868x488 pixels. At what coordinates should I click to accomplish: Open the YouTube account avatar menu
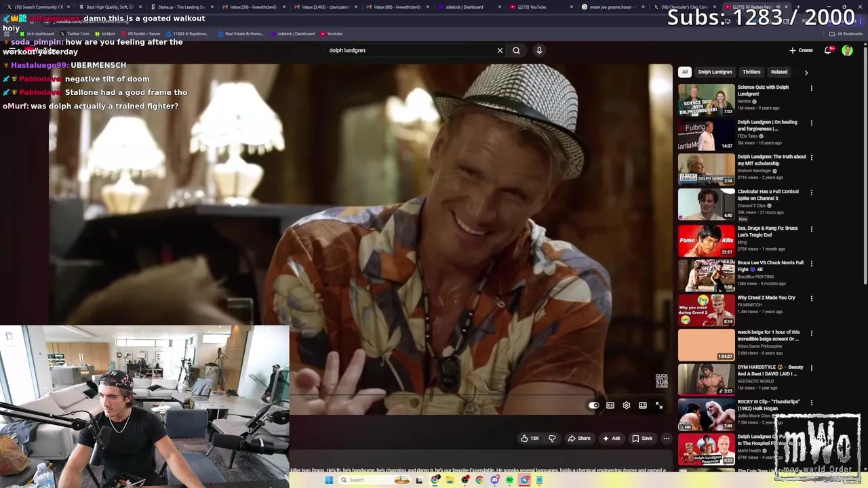[x=847, y=50]
